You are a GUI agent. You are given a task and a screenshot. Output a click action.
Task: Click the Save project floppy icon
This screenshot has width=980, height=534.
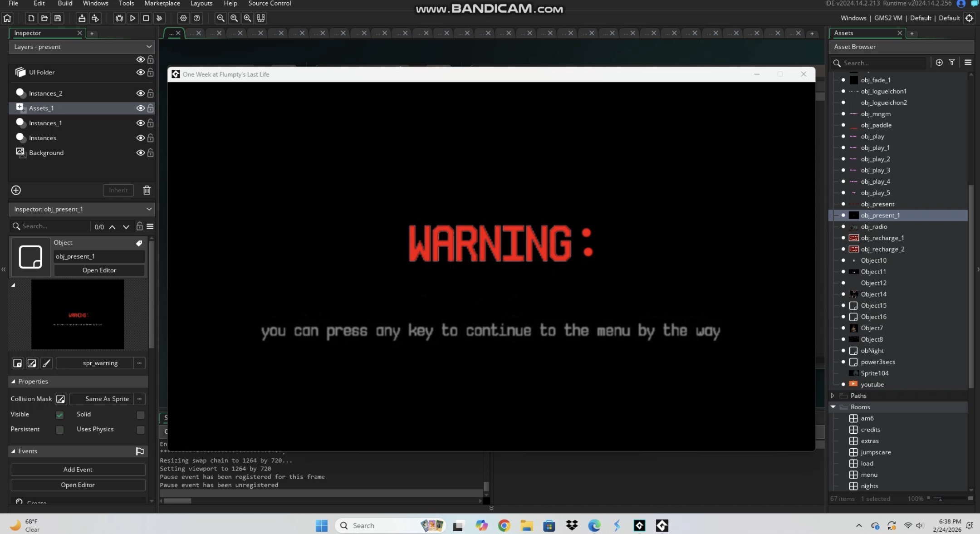58,18
